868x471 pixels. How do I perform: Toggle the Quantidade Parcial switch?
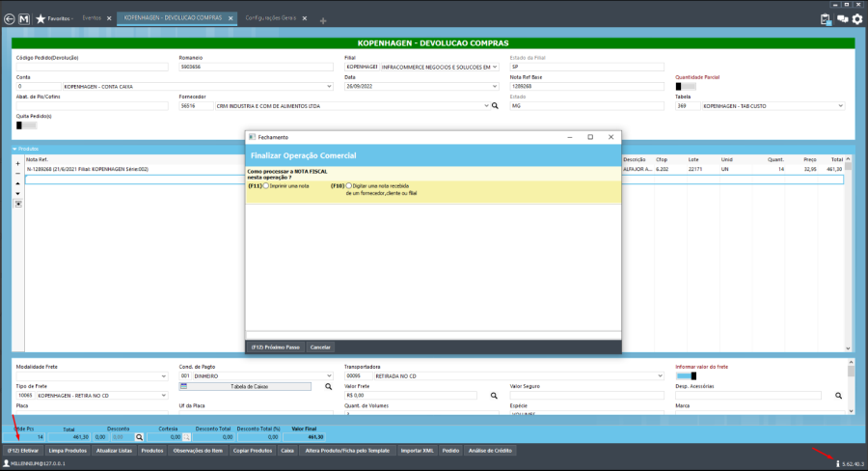pos(686,87)
